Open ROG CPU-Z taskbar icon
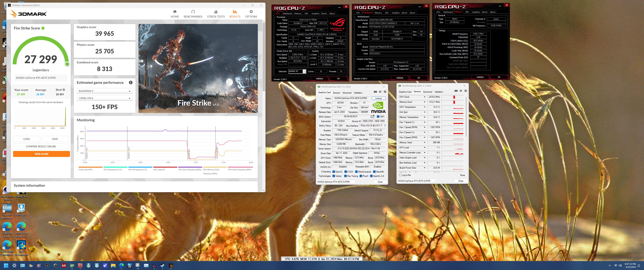 pyautogui.click(x=80, y=265)
